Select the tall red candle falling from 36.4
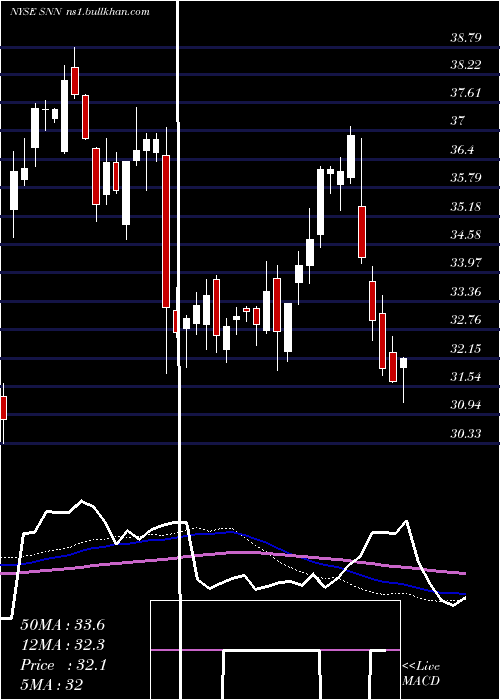This screenshot has width=500, height=700. coord(166,231)
